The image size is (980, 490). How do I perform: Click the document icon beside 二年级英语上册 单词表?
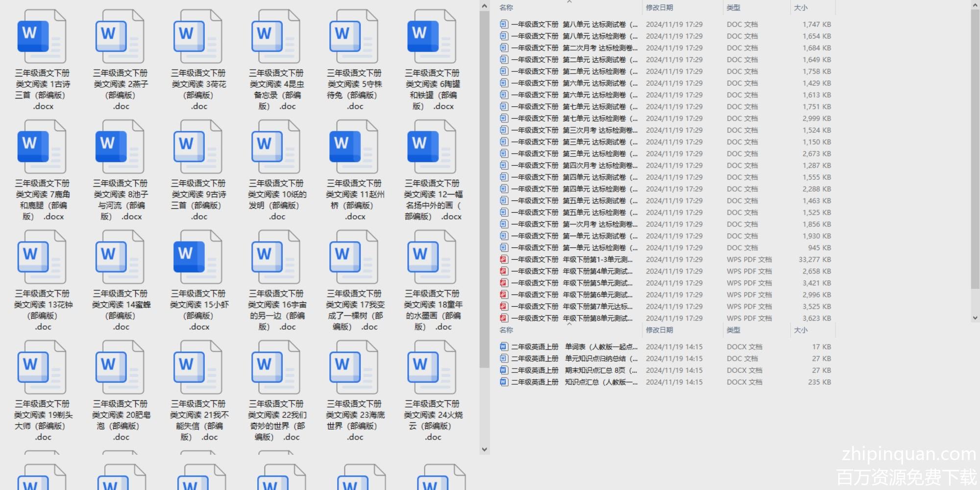[x=503, y=347]
